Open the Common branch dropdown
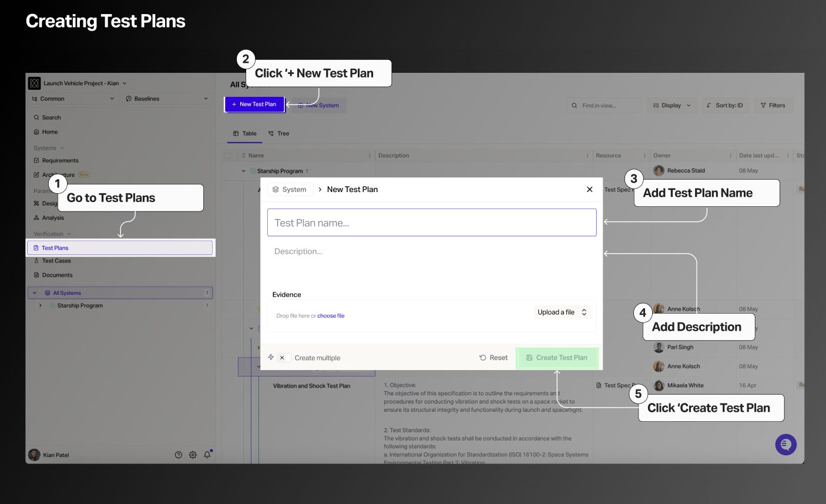The height and width of the screenshot is (504, 826). pos(73,99)
